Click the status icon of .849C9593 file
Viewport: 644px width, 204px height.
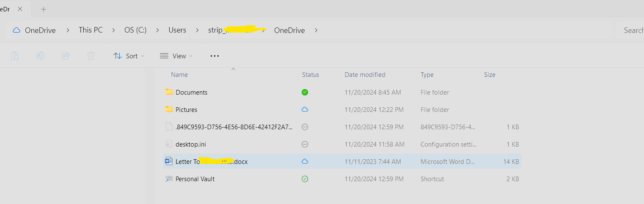305,127
